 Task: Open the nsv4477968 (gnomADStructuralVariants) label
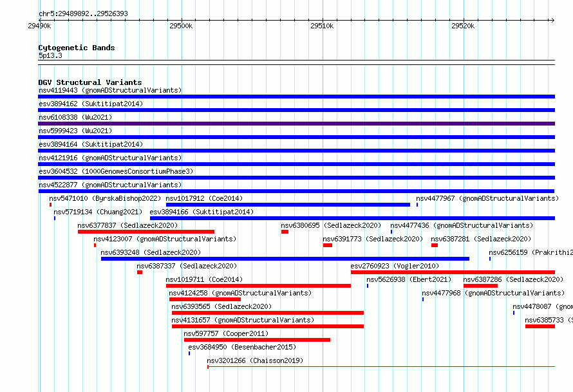click(493, 293)
